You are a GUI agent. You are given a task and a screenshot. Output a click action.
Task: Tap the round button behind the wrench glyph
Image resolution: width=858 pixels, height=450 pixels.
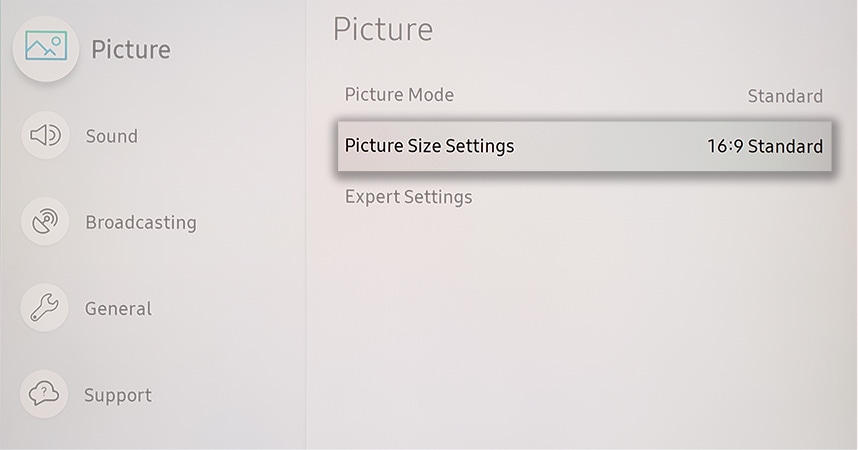(x=44, y=307)
